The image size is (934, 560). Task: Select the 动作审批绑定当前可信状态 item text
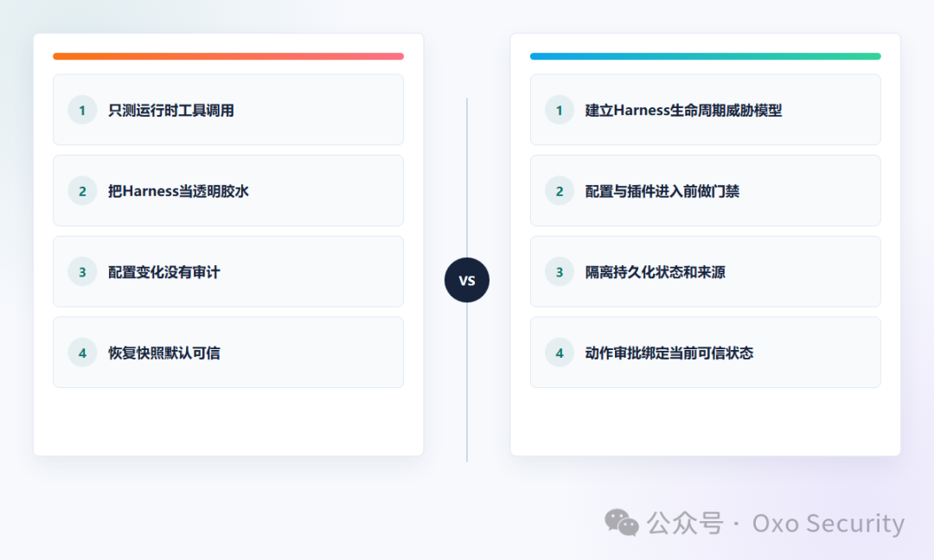pos(669,353)
